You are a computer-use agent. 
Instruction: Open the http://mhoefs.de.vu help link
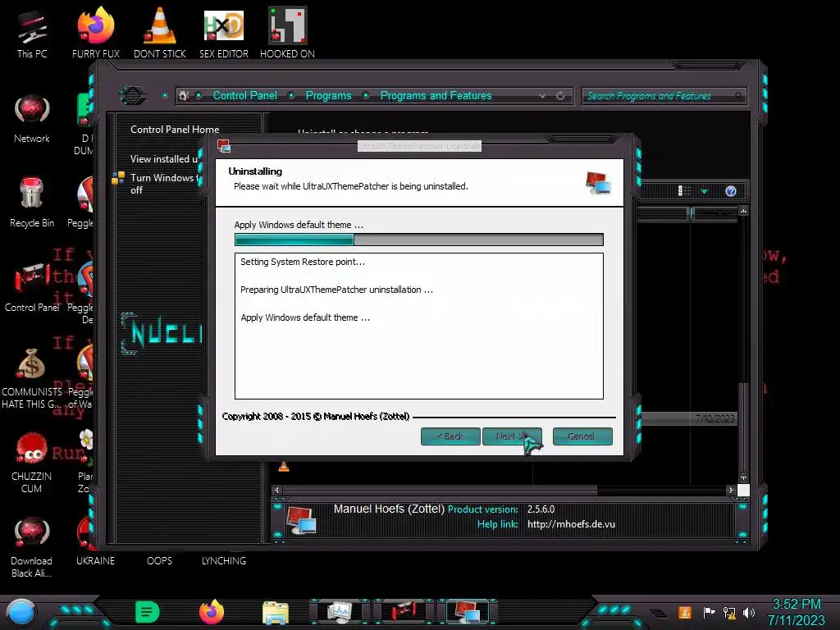571,524
